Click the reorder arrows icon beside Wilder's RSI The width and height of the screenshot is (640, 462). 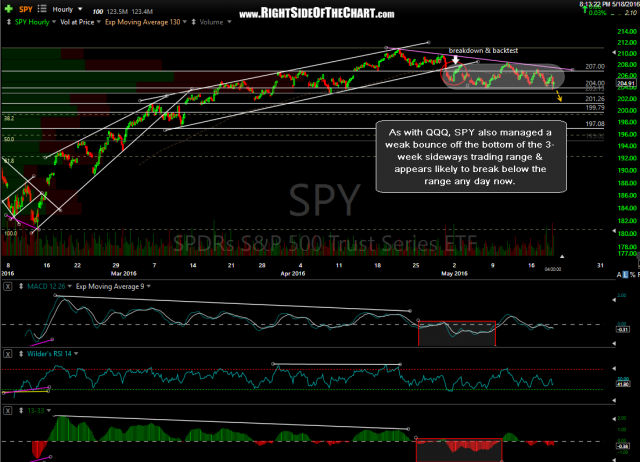[21, 354]
